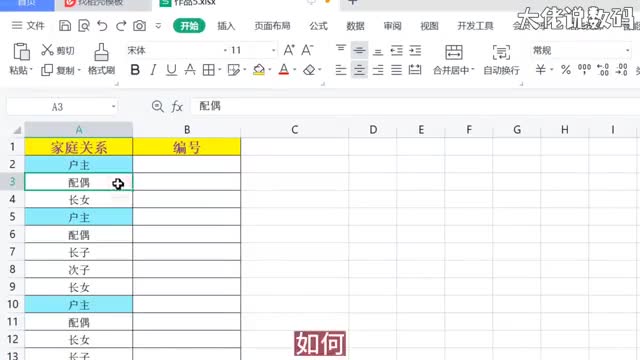Copy selection using 复制 icon
Viewport: 640px width, 360px height.
pos(47,70)
